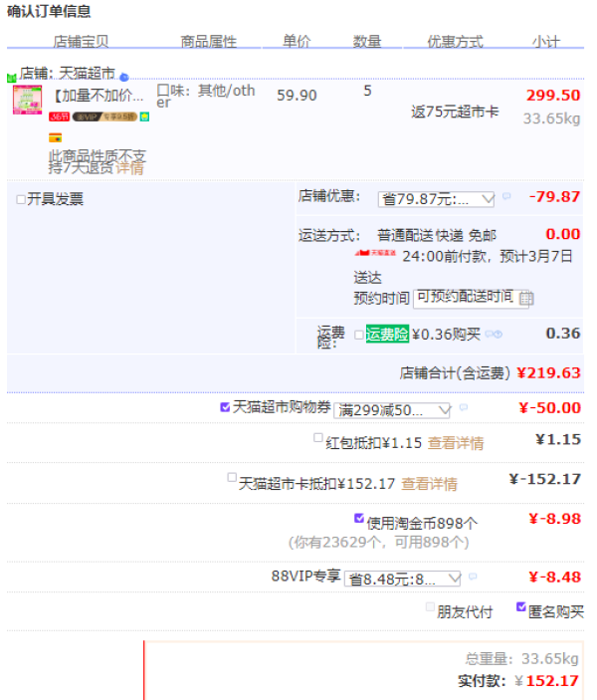This screenshot has width=597, height=700.
Task: Tick the 红包抵扣¥1.15 checkbox
Action: coord(318,437)
